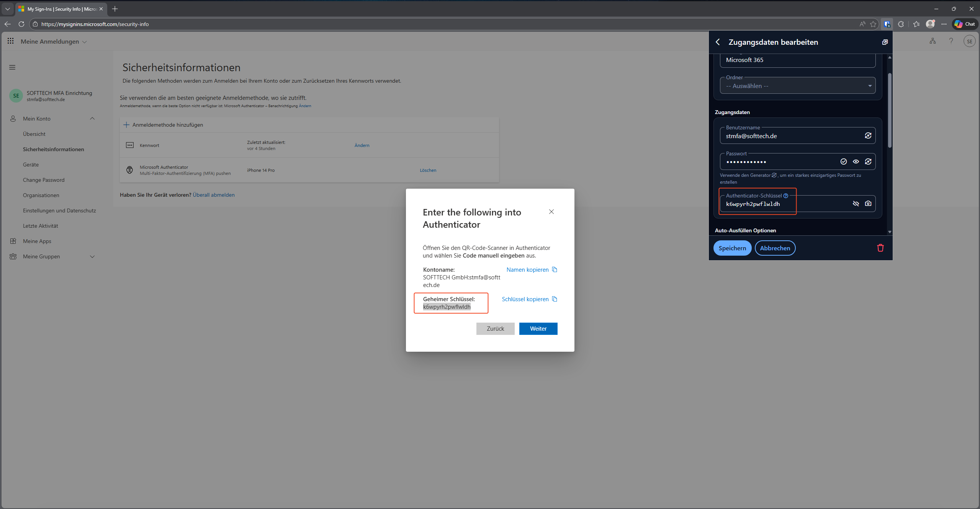Screen dimensions: 980x509
Task: Add this page to favorites with star icon
Action: point(873,24)
